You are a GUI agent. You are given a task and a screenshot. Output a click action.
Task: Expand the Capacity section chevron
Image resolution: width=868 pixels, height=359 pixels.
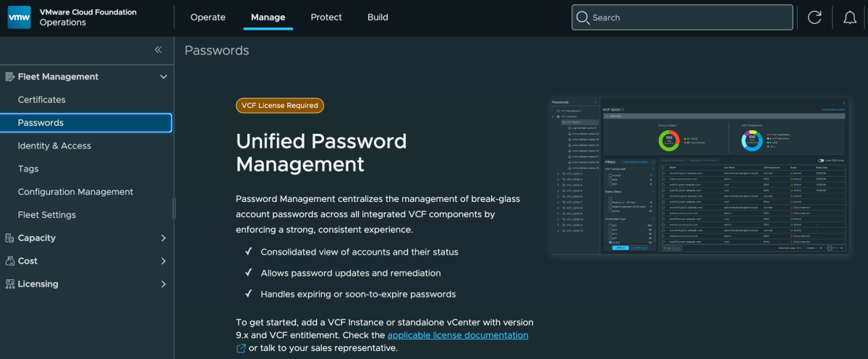tap(163, 238)
